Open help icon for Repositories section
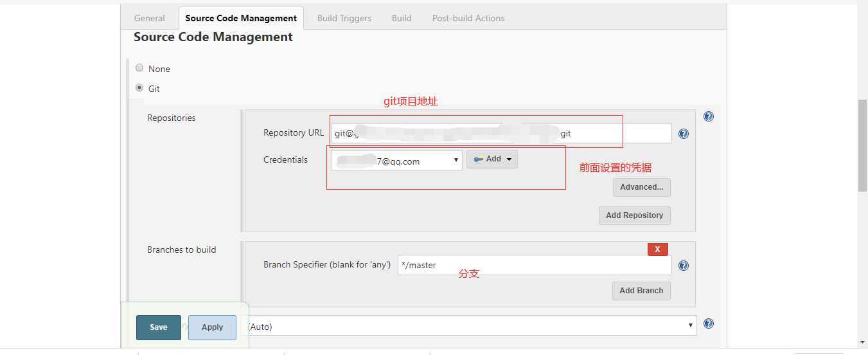This screenshot has width=868, height=355. (709, 116)
